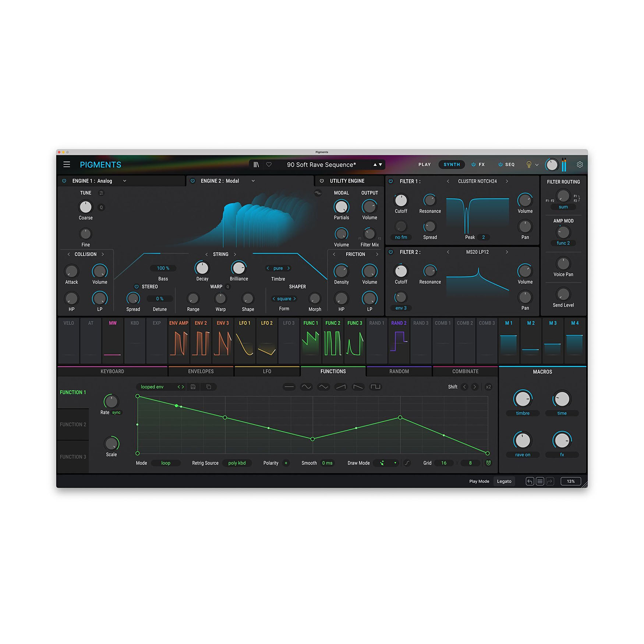Enable the magnet snap-to-grid icon
The width and height of the screenshot is (644, 644).
[x=488, y=463]
